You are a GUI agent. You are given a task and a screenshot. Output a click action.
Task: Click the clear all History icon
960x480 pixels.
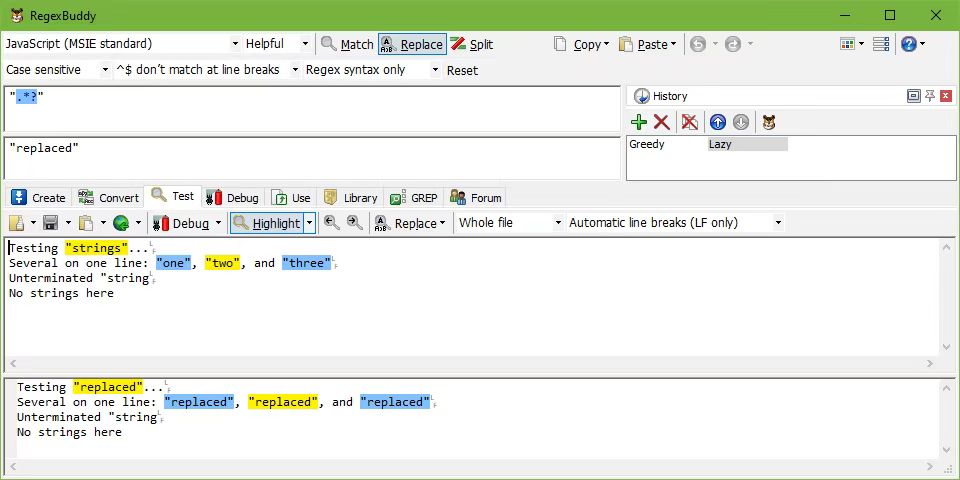click(x=689, y=122)
